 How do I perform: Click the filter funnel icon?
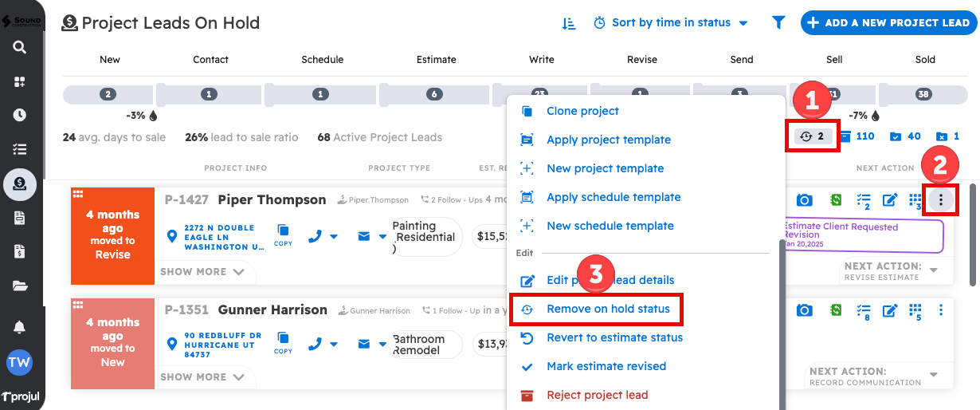pyautogui.click(x=779, y=23)
